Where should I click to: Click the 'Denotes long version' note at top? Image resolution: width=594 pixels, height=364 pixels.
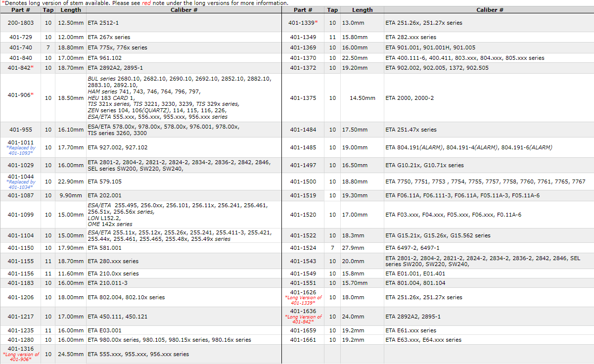(x=145, y=3)
